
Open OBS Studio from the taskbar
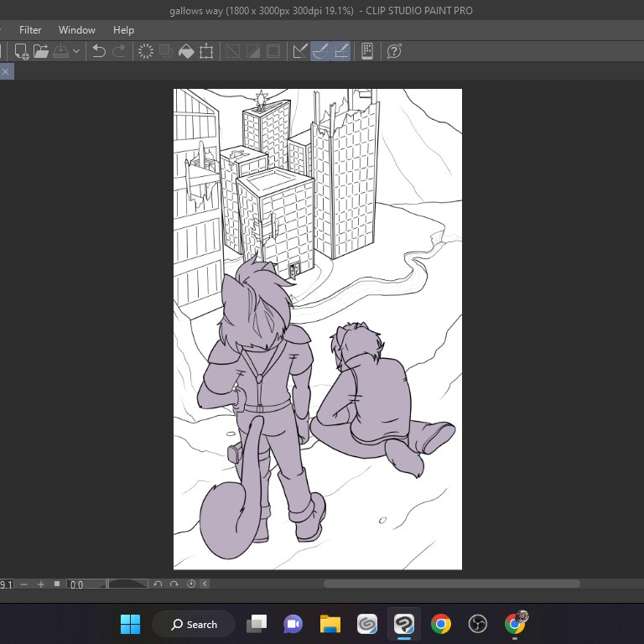[x=478, y=624]
